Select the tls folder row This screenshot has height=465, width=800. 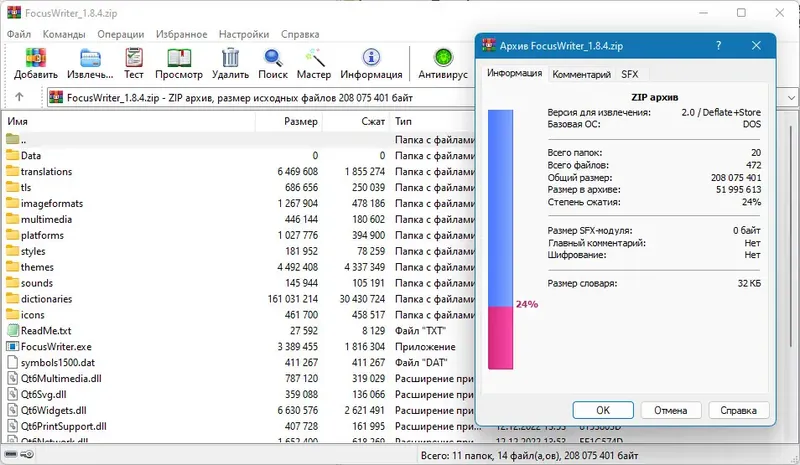pyautogui.click(x=239, y=187)
